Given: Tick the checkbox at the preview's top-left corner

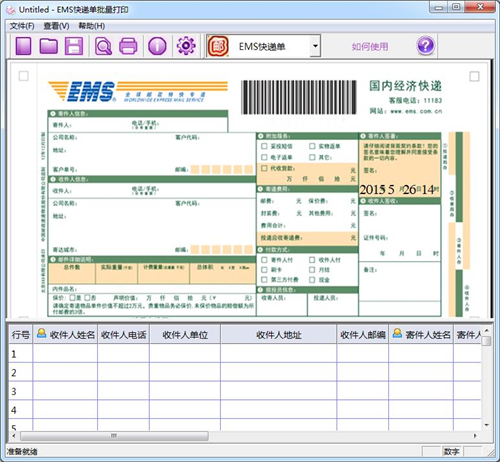Looking at the screenshot, I should point(24,76).
